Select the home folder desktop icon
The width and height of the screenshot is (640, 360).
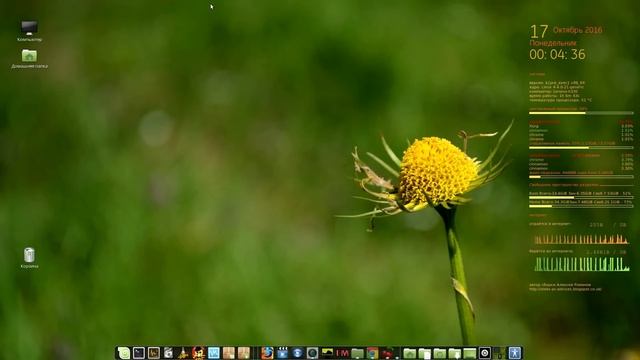(29, 58)
